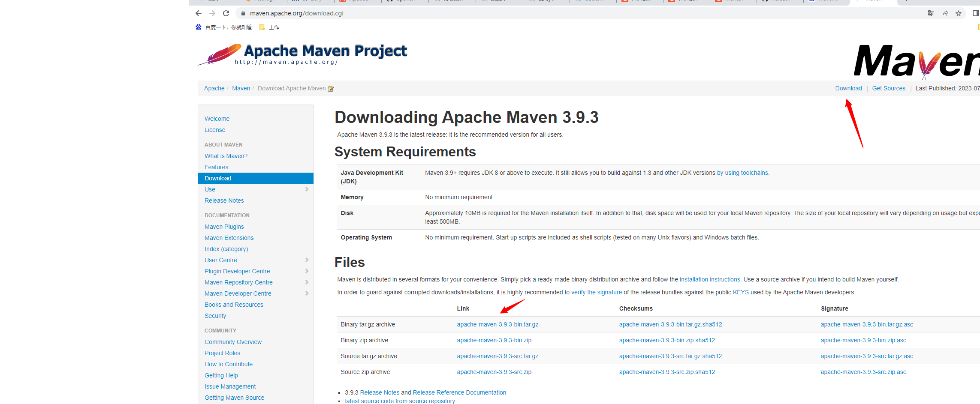Open the License sidebar item
The height and width of the screenshot is (404, 980).
click(x=215, y=130)
